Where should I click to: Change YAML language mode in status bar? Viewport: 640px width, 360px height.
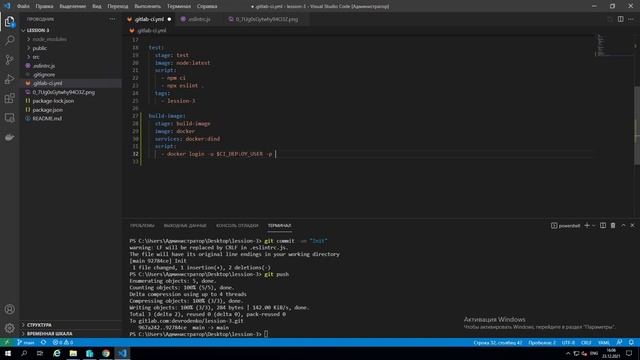603,342
